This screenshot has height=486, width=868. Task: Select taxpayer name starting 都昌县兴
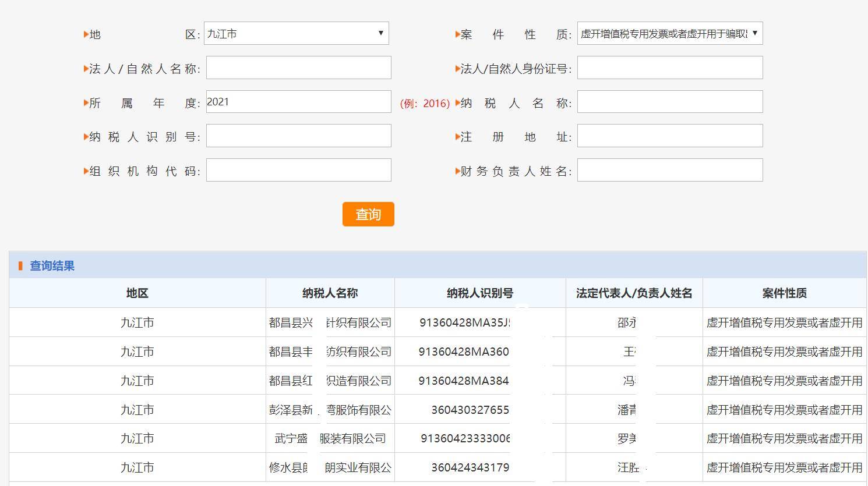330,322
